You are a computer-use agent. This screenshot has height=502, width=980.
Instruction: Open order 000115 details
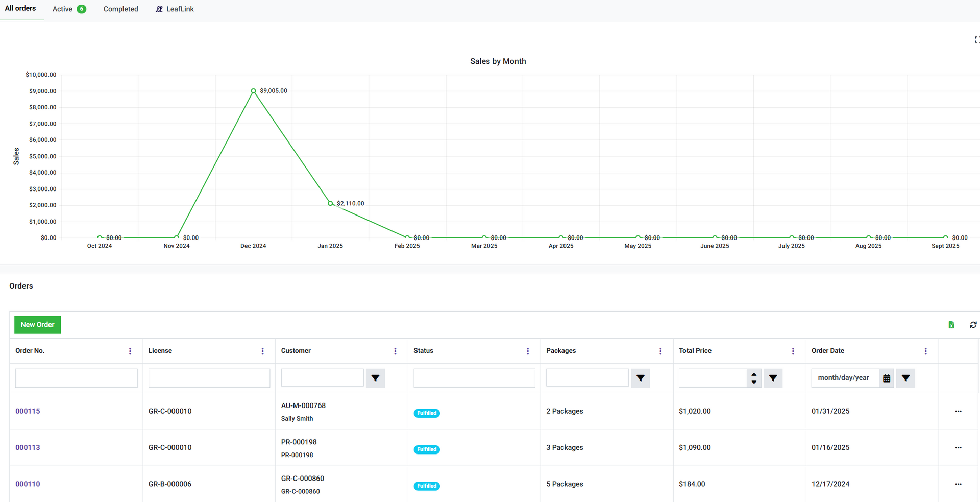[x=28, y=411]
